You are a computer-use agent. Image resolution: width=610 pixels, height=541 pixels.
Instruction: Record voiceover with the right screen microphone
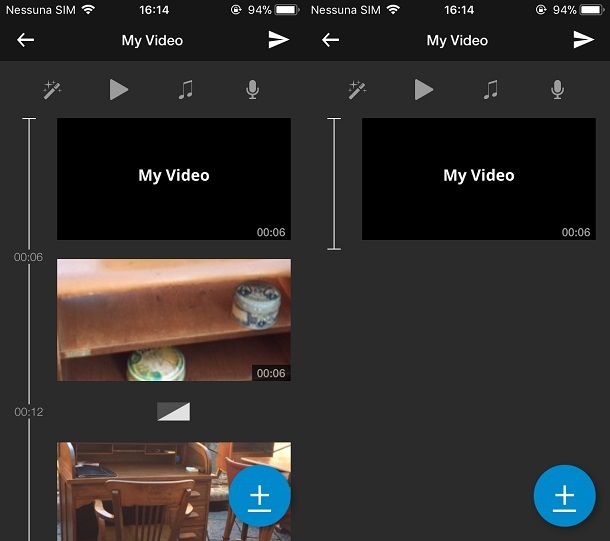coord(557,90)
